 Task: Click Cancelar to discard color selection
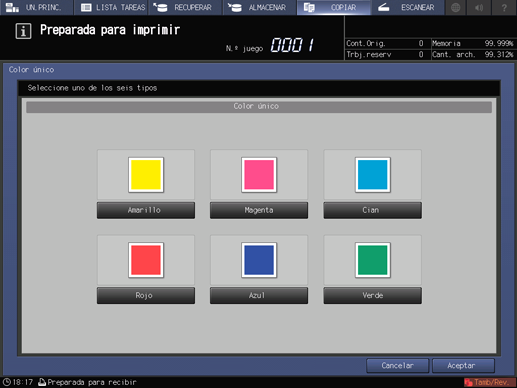coord(397,366)
